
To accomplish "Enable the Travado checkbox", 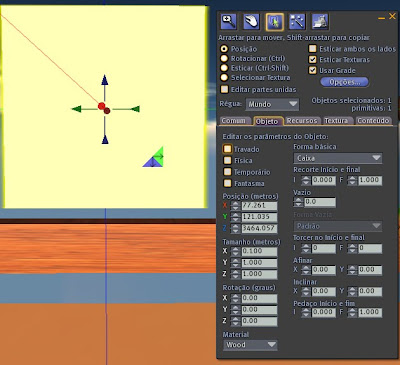I will (x=227, y=149).
